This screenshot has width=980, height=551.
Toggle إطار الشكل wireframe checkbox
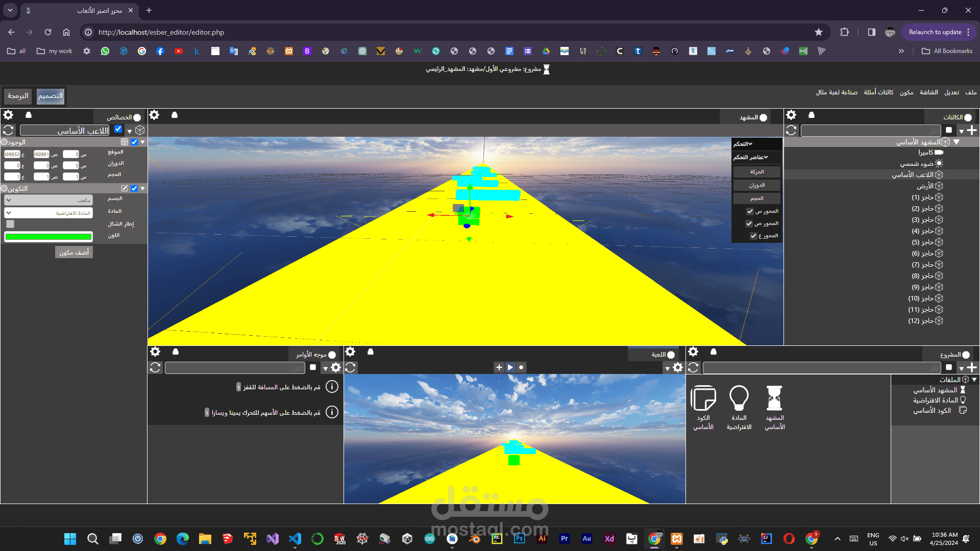[x=10, y=224]
